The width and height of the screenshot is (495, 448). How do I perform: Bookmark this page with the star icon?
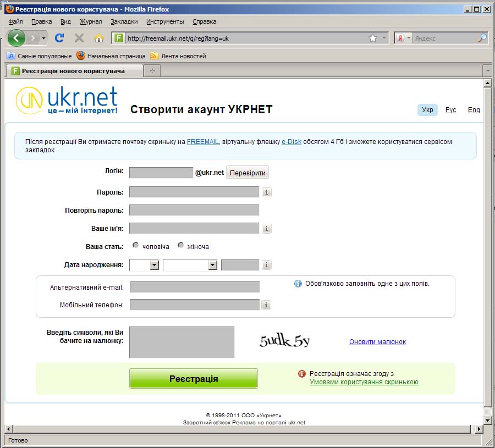tap(373, 38)
